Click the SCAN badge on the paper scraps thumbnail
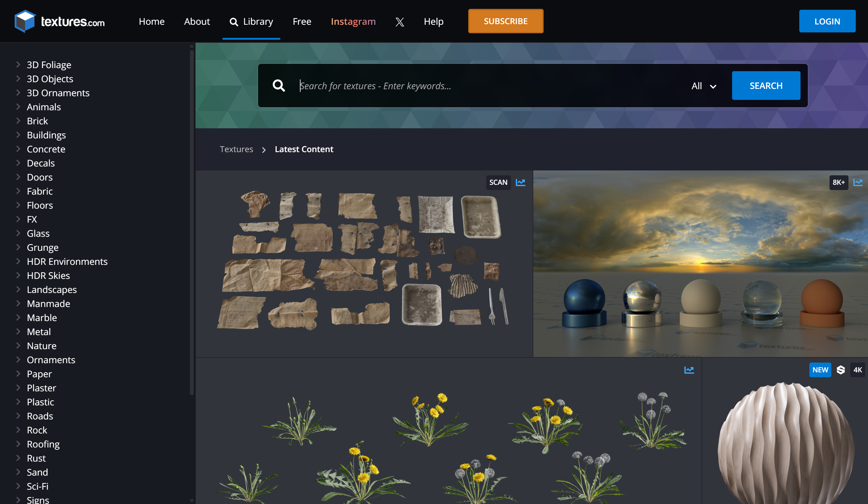Screen dimensions: 868x504 498,183
